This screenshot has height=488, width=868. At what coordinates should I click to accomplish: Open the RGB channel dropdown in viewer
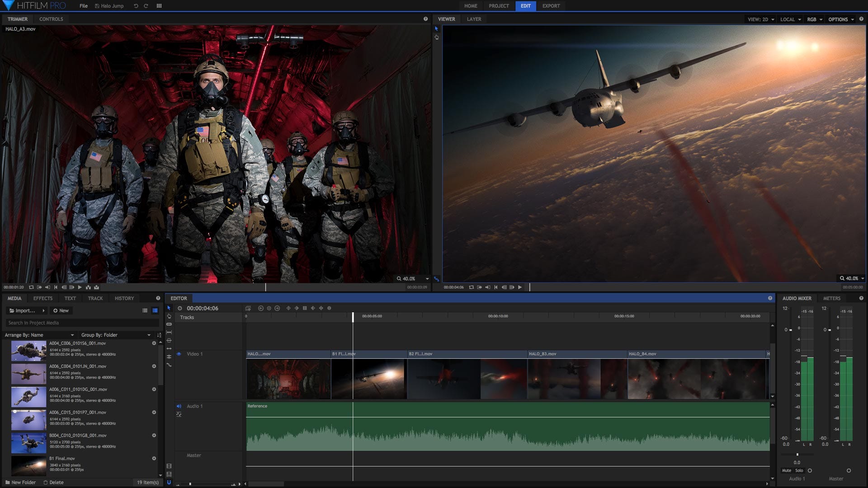(x=812, y=19)
